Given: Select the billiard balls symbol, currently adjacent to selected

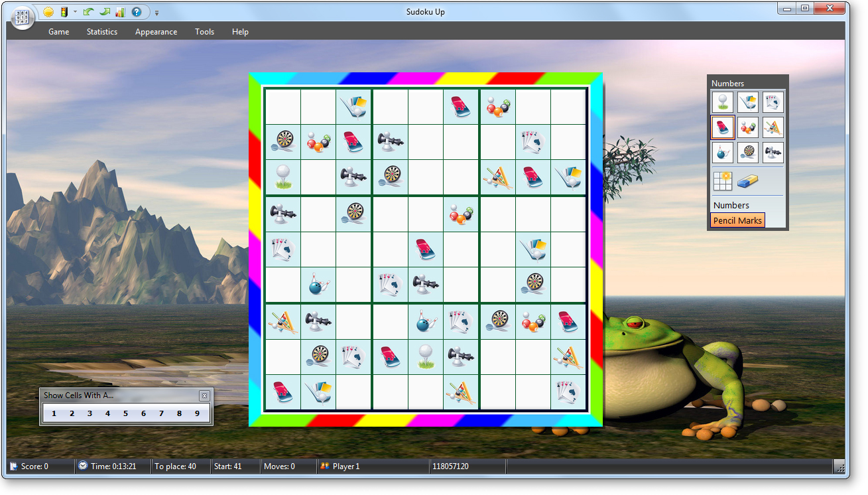Looking at the screenshot, I should tap(747, 127).
